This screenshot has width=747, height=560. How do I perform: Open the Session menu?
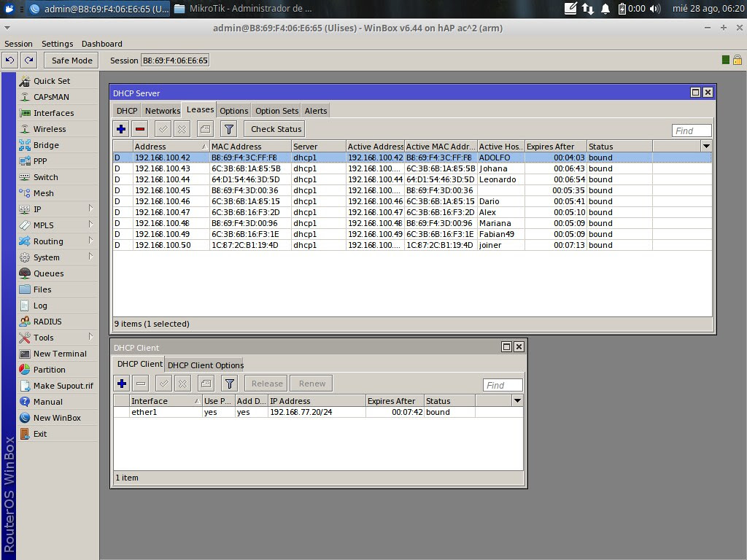tap(18, 44)
